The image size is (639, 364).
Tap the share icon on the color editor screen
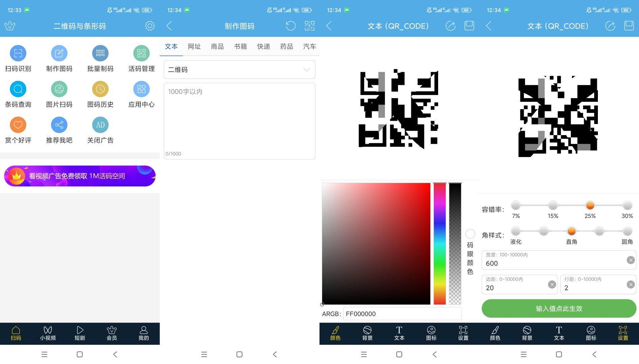point(451,26)
